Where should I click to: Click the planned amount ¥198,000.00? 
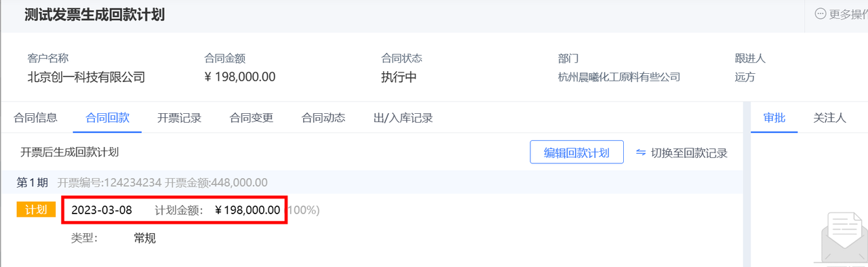coord(248,209)
